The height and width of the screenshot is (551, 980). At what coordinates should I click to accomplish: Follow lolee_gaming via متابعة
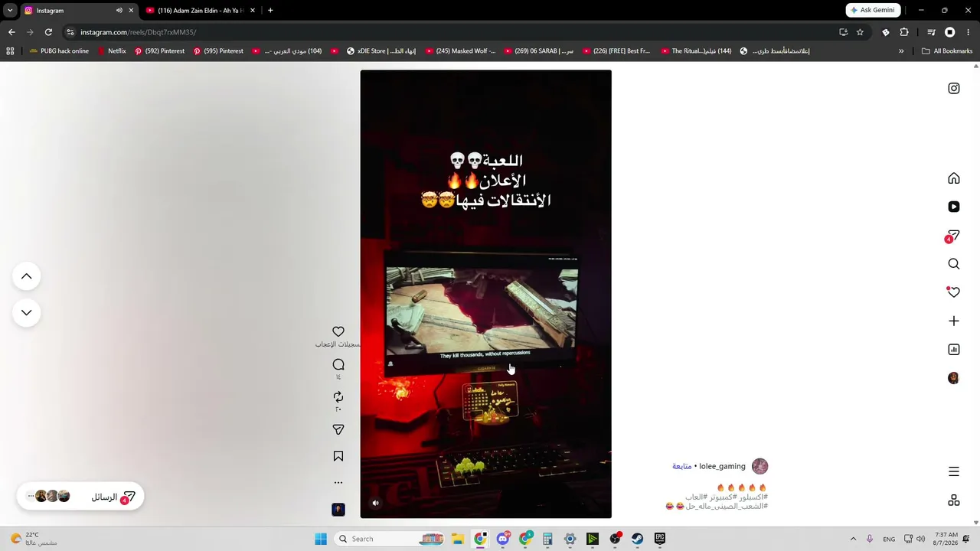coord(681,466)
